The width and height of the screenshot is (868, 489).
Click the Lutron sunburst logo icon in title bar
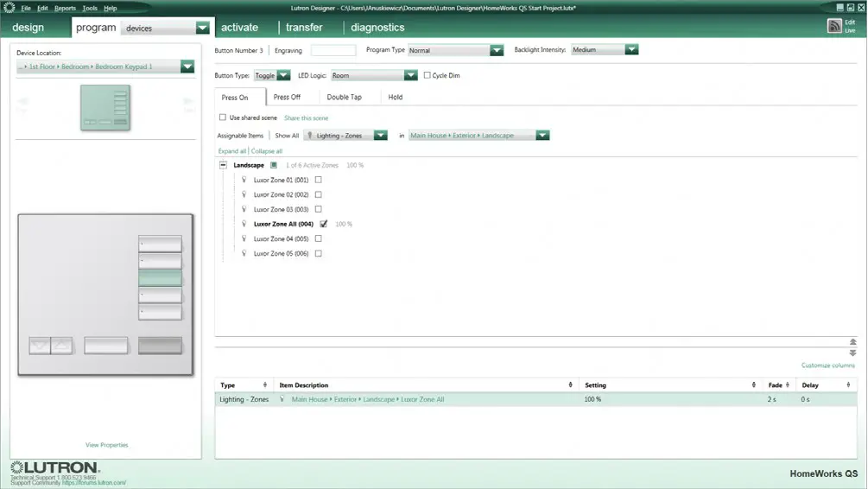(9, 8)
